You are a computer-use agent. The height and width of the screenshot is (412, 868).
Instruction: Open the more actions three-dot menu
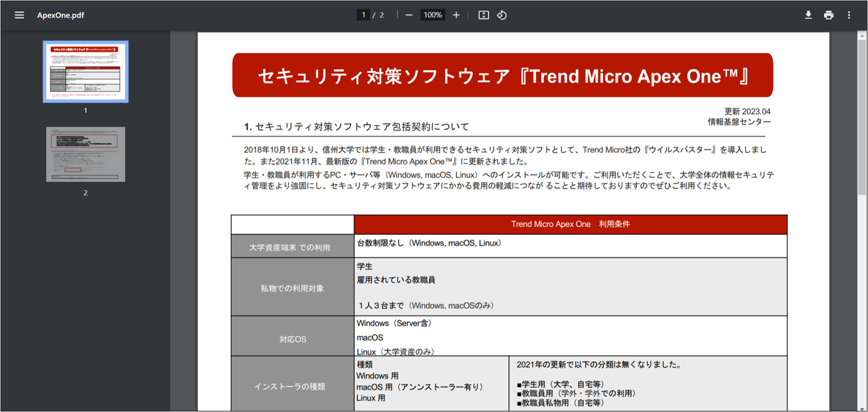[x=849, y=15]
